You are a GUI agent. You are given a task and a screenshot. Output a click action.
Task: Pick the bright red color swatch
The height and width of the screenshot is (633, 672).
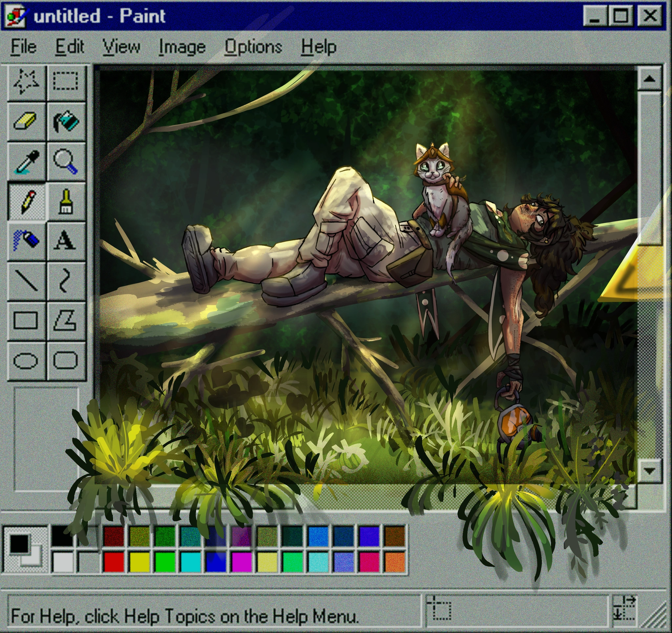(114, 562)
